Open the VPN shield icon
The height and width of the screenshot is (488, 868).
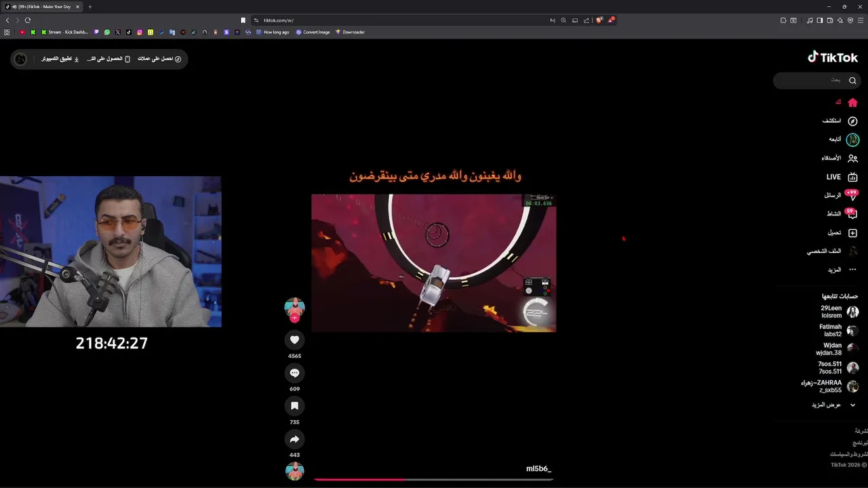point(850,20)
